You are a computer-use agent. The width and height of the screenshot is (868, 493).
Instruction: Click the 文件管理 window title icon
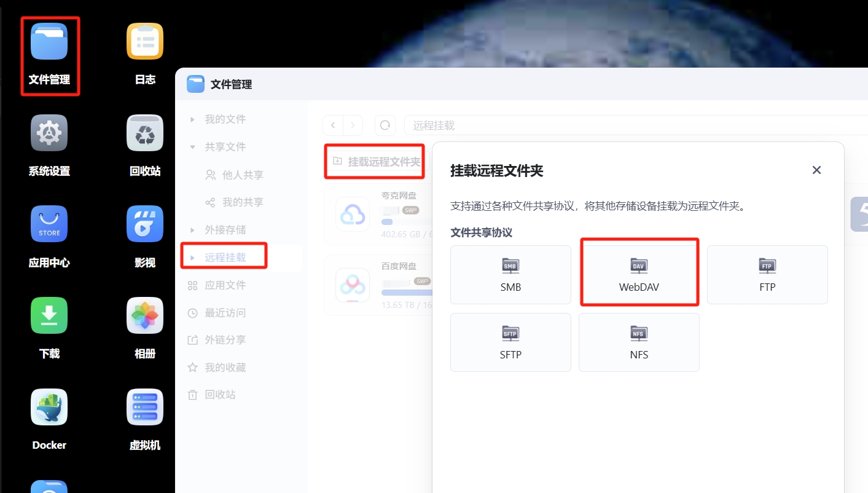coord(195,84)
